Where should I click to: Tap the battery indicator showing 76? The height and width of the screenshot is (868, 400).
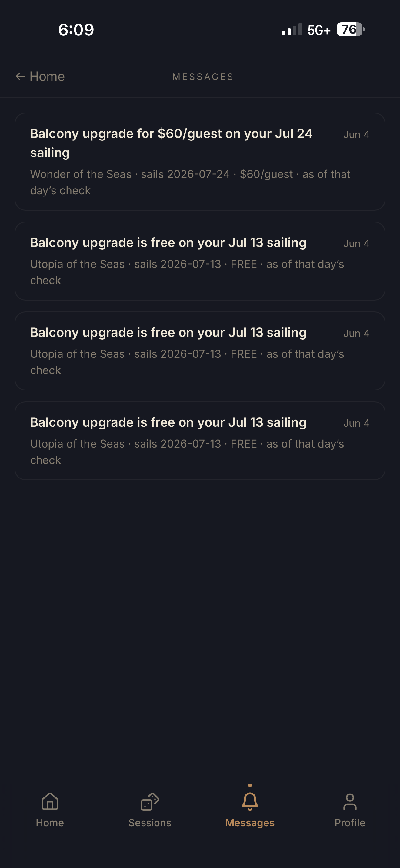click(x=350, y=30)
